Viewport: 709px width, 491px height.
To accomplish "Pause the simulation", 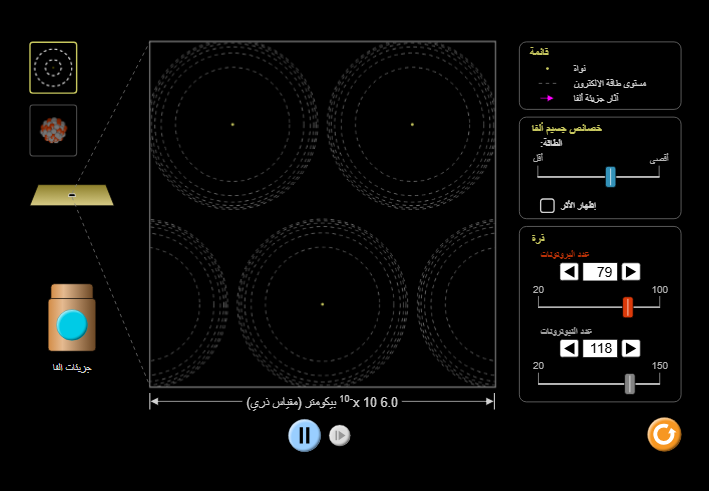I will tap(305, 435).
